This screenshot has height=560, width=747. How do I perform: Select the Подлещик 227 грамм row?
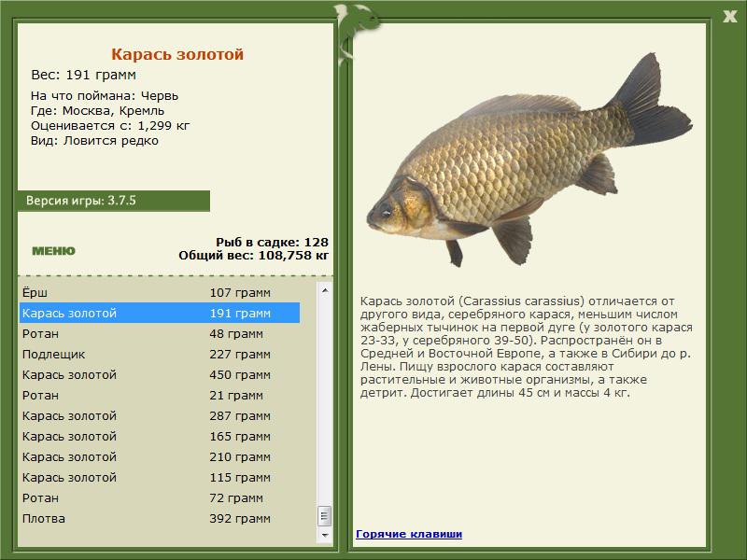[x=160, y=354]
